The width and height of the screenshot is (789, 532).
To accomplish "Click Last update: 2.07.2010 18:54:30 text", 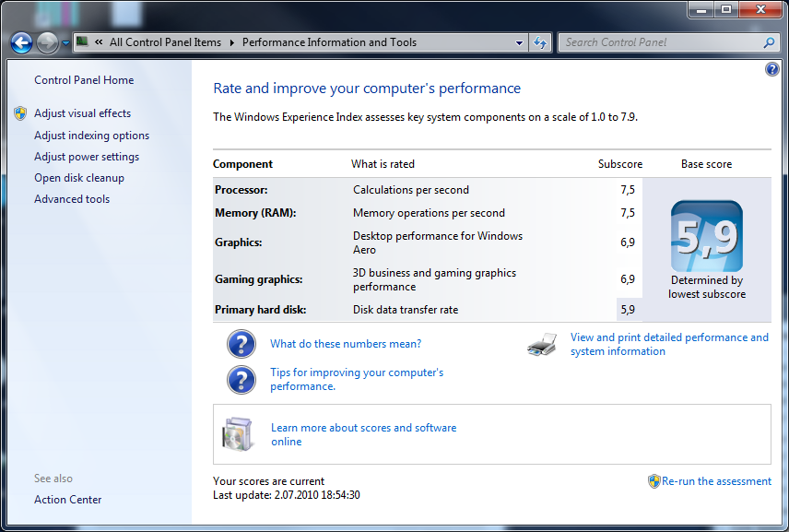I will pyautogui.click(x=287, y=495).
